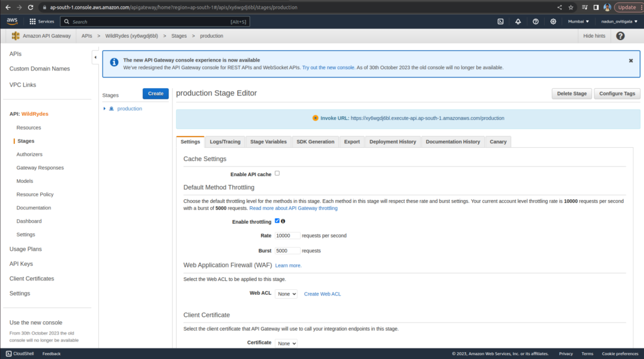The width and height of the screenshot is (644, 359).
Task: Open the Deployment History tab
Action: [x=392, y=141]
